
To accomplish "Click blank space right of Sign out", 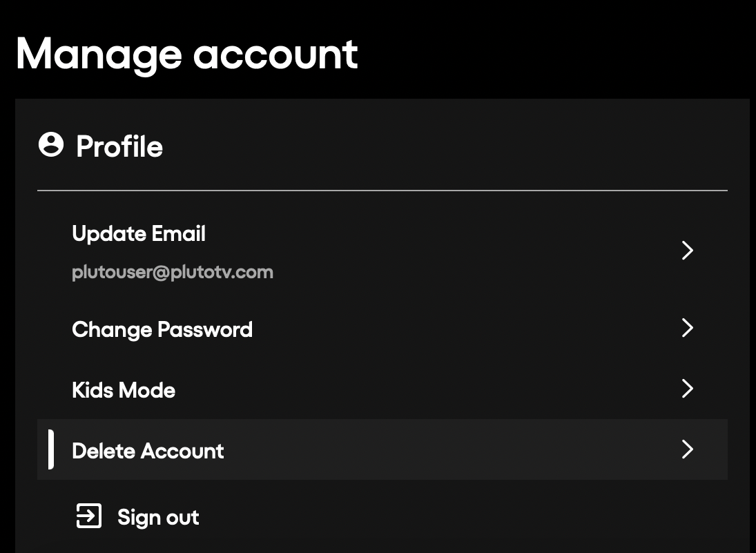I will [449, 516].
